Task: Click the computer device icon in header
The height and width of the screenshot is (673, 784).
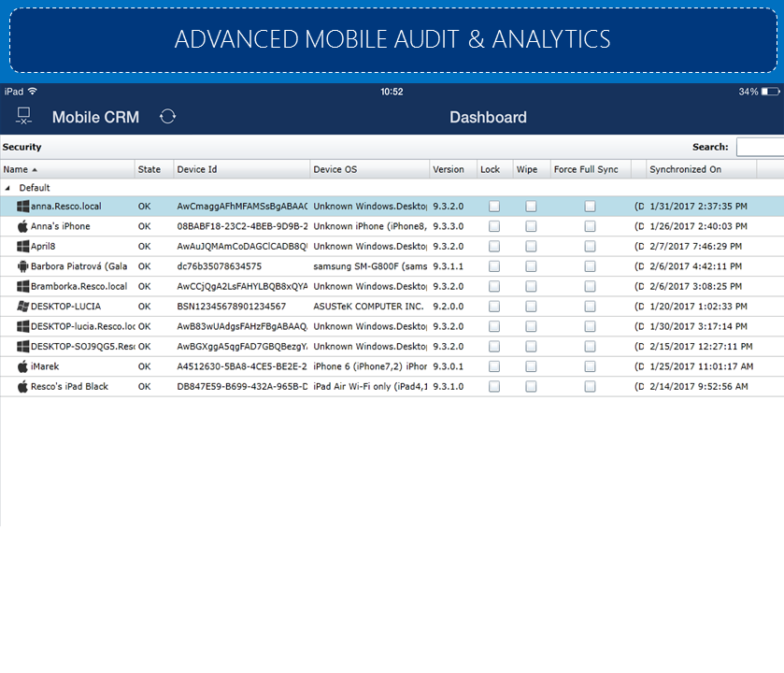Action: pyautogui.click(x=23, y=117)
